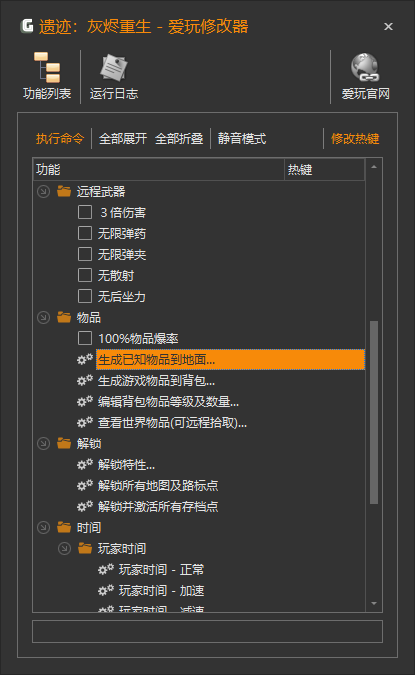Screen dimensions: 415x675
Task: Click the vertical scrollbar thumb
Action: tap(374, 412)
